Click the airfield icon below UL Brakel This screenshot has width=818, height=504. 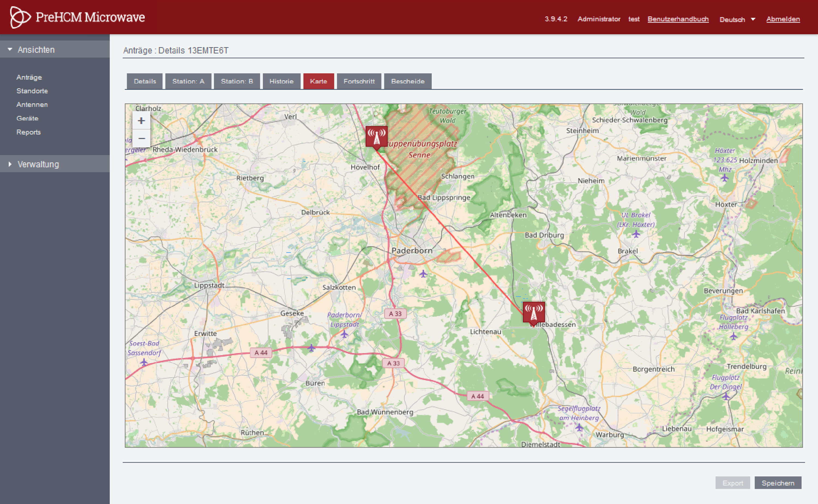click(636, 234)
